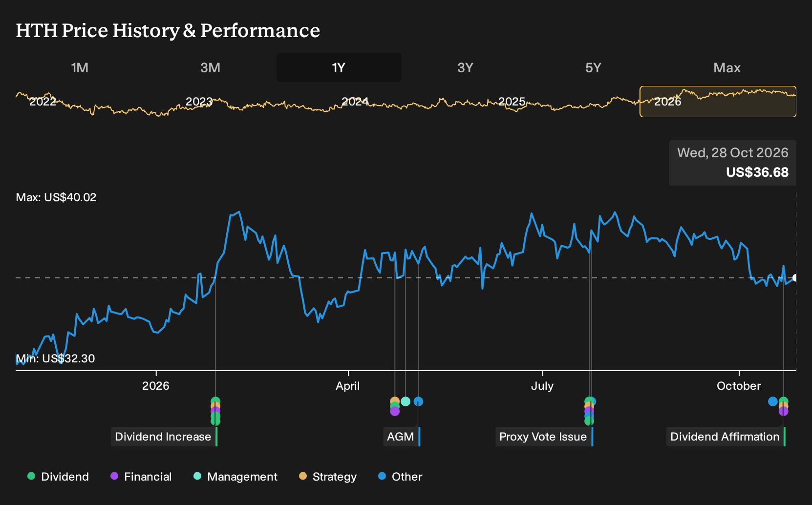Select the 1M time range tab
Viewport: 812px width, 505px height.
point(80,67)
